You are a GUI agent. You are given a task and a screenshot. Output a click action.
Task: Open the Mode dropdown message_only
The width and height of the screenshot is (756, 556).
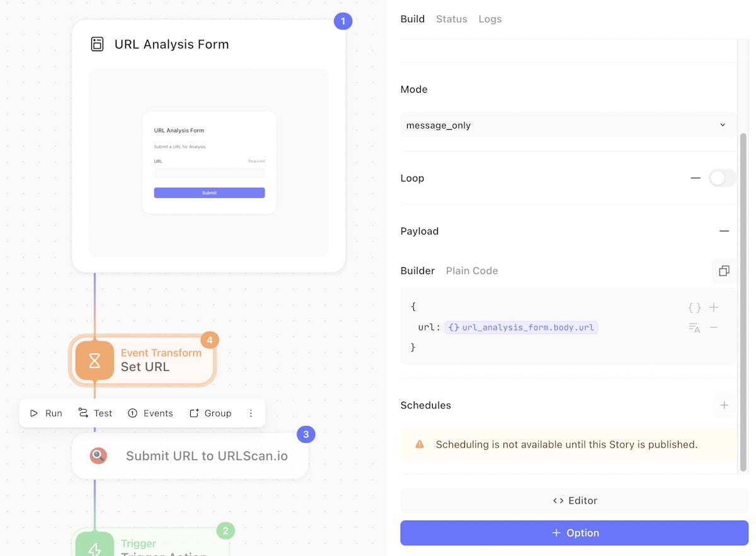[x=568, y=125]
